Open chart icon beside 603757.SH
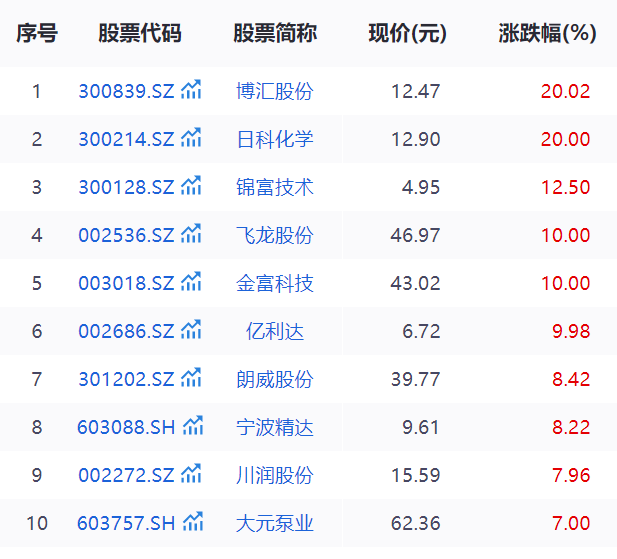Viewport: 617px width, 559px height. (193, 522)
